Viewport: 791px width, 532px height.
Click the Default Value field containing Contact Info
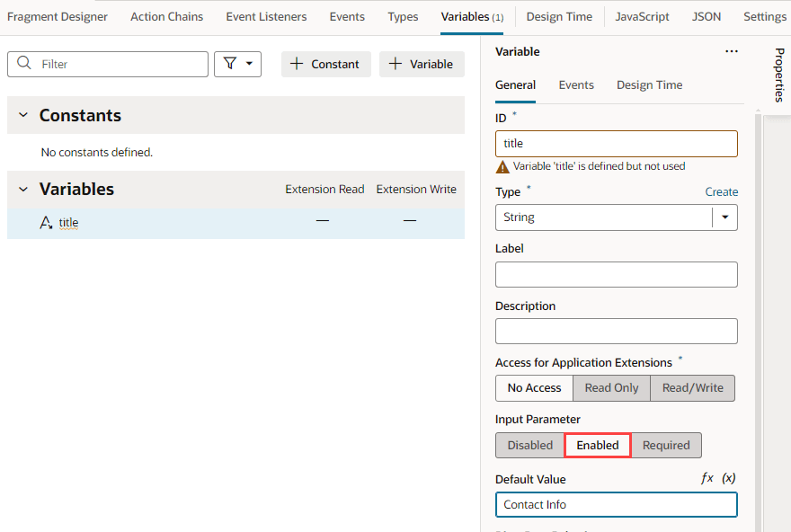617,504
